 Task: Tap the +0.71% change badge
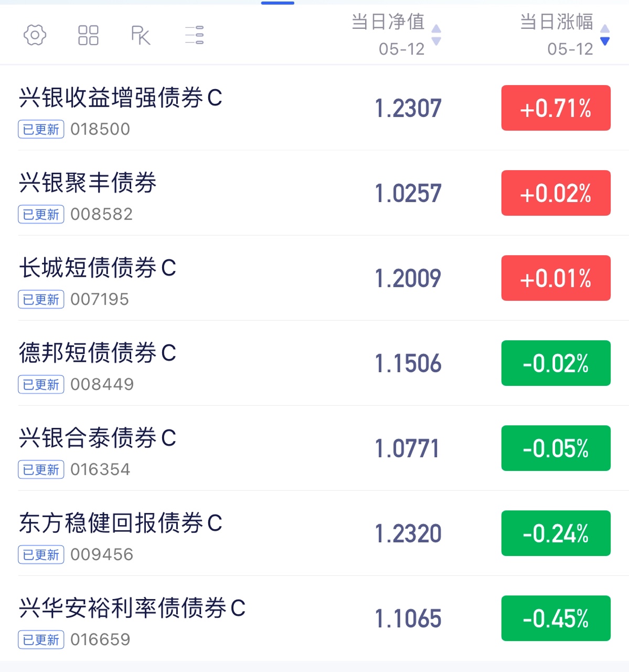[x=556, y=108]
